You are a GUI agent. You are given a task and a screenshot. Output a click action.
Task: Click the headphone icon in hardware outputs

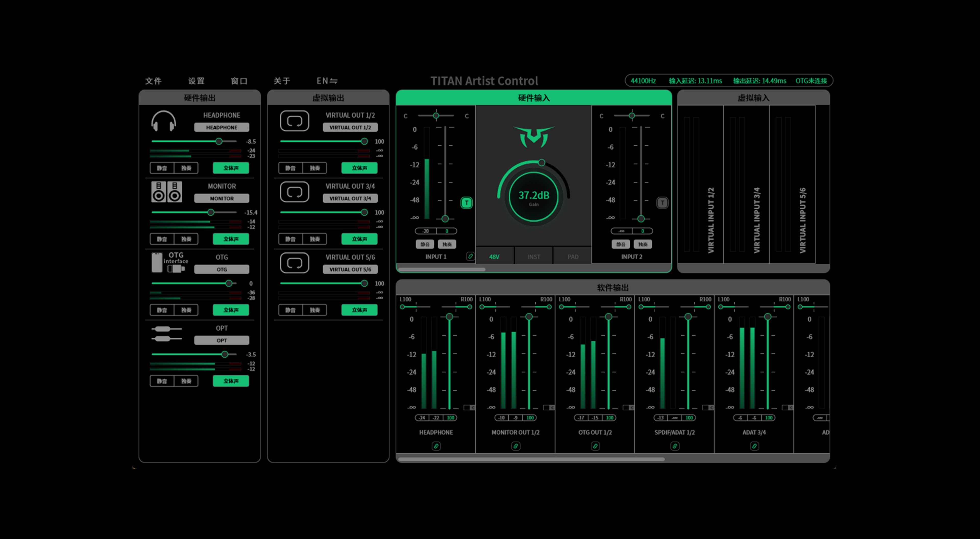[164, 121]
